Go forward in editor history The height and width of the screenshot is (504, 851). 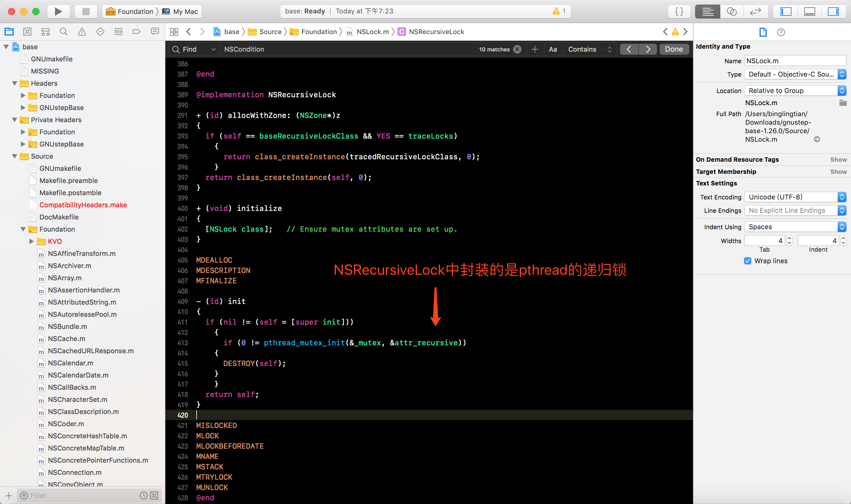click(x=202, y=32)
